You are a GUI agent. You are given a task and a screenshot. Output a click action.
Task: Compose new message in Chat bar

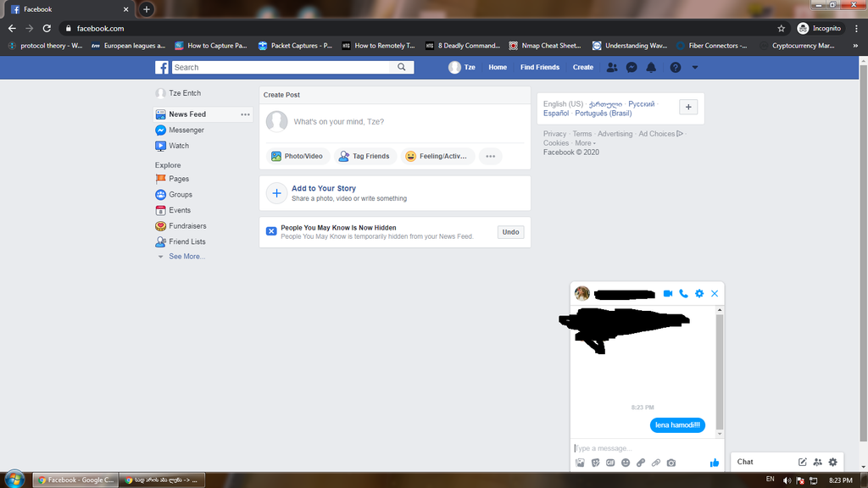802,462
